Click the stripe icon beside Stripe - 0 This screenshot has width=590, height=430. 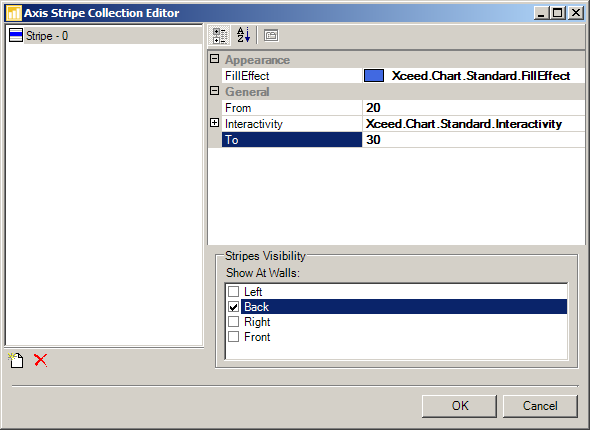point(15,35)
